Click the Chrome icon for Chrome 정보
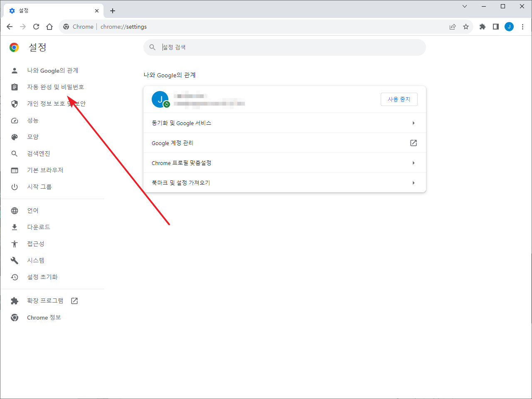The height and width of the screenshot is (399, 532). coord(15,318)
